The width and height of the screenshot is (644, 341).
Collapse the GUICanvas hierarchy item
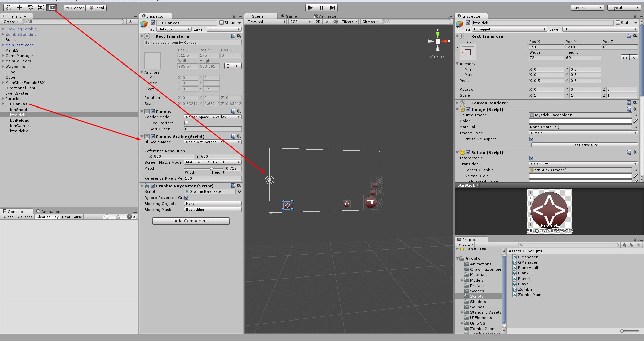(3, 104)
